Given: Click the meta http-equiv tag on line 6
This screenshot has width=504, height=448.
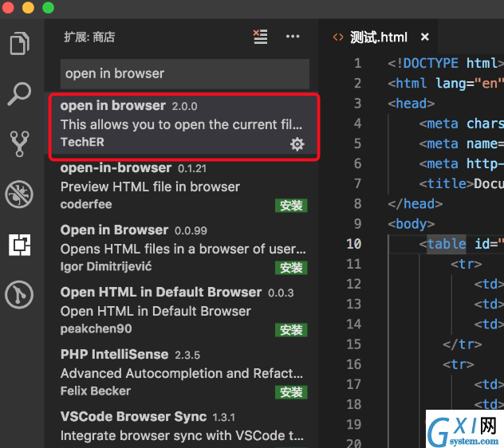Looking at the screenshot, I should coord(462,163).
